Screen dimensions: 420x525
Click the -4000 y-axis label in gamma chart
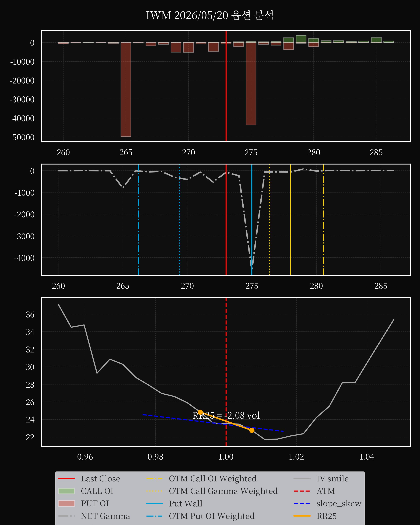coord(24,258)
